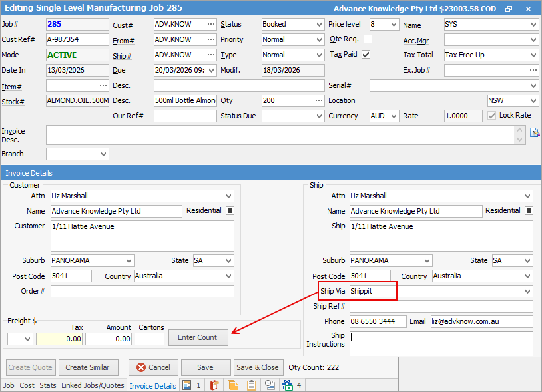The height and width of the screenshot is (392, 542).
Task: Click into the Ship Ref# input field
Action: 441,307
